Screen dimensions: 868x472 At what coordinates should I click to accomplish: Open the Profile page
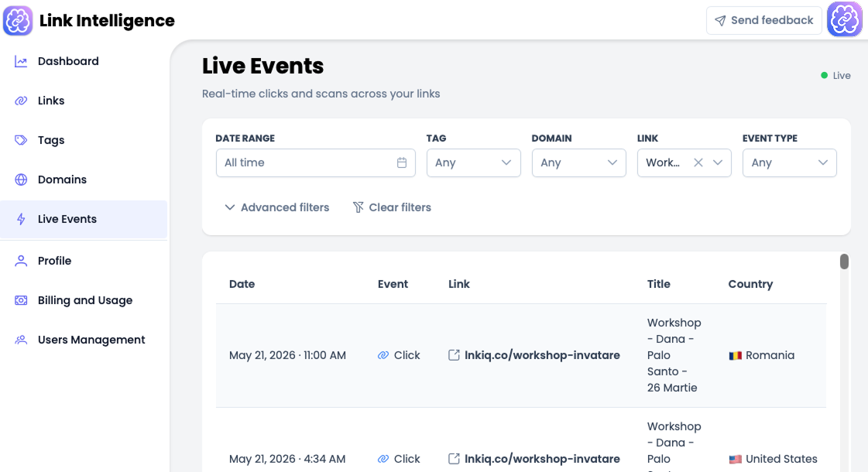(84, 261)
